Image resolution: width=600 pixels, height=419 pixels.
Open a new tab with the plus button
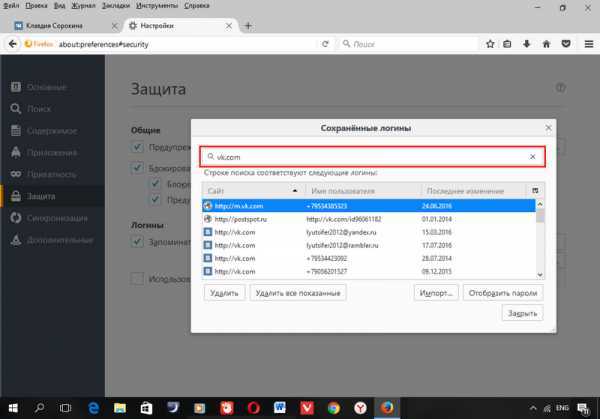(248, 26)
